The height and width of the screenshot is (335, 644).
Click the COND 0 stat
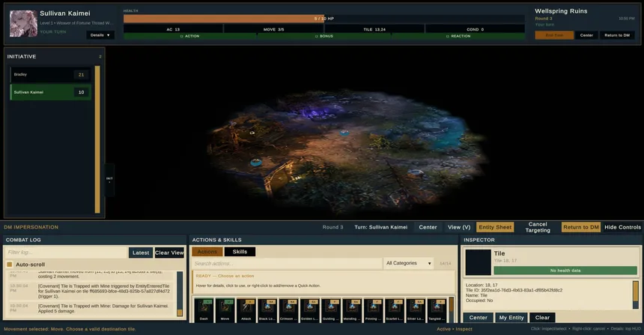476,29
